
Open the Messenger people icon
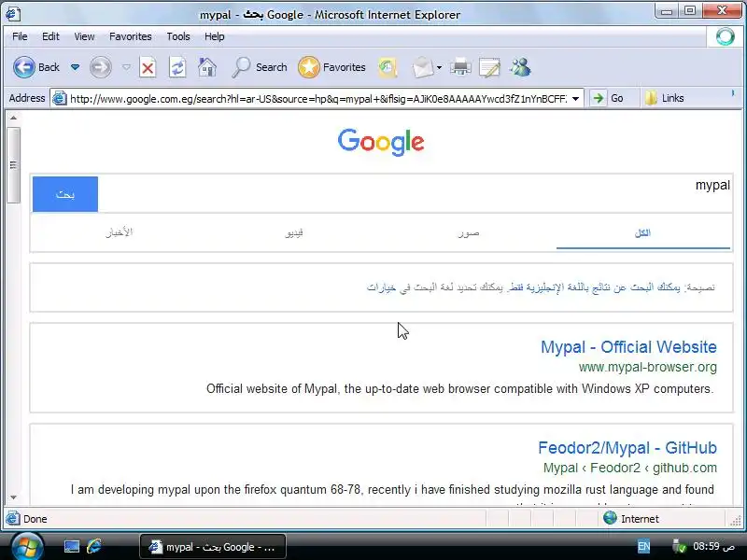click(520, 67)
